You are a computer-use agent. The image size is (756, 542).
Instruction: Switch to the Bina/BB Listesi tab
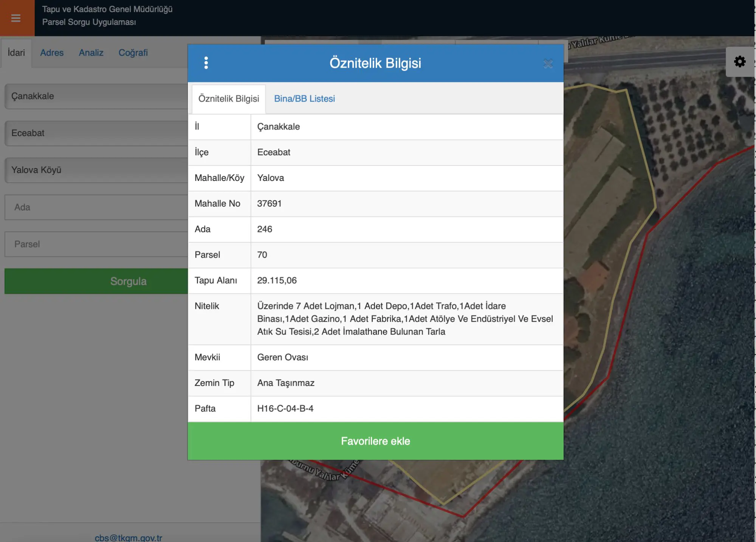point(304,99)
